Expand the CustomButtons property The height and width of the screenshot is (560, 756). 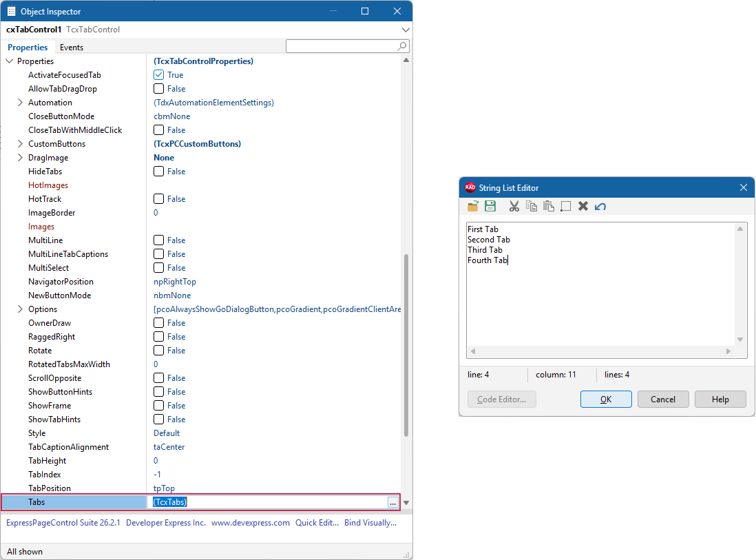click(x=20, y=144)
